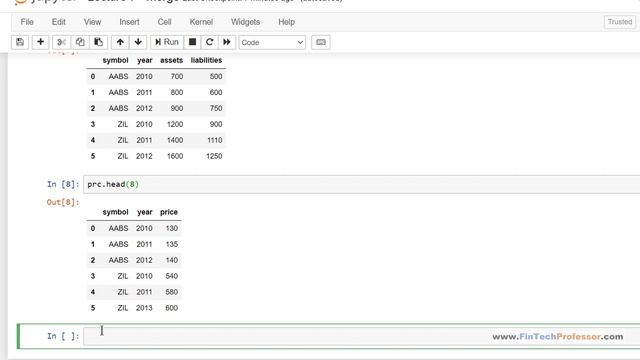This screenshot has width=640, height=360.
Task: Click the year 2013 cell
Action: (144, 308)
